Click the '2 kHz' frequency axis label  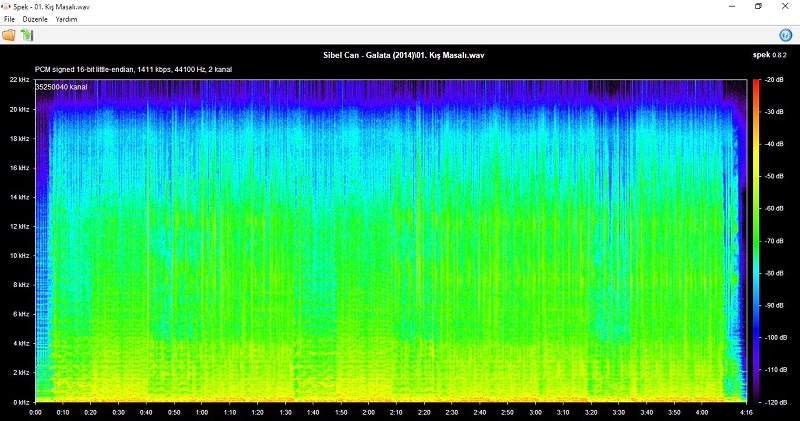[x=21, y=373]
